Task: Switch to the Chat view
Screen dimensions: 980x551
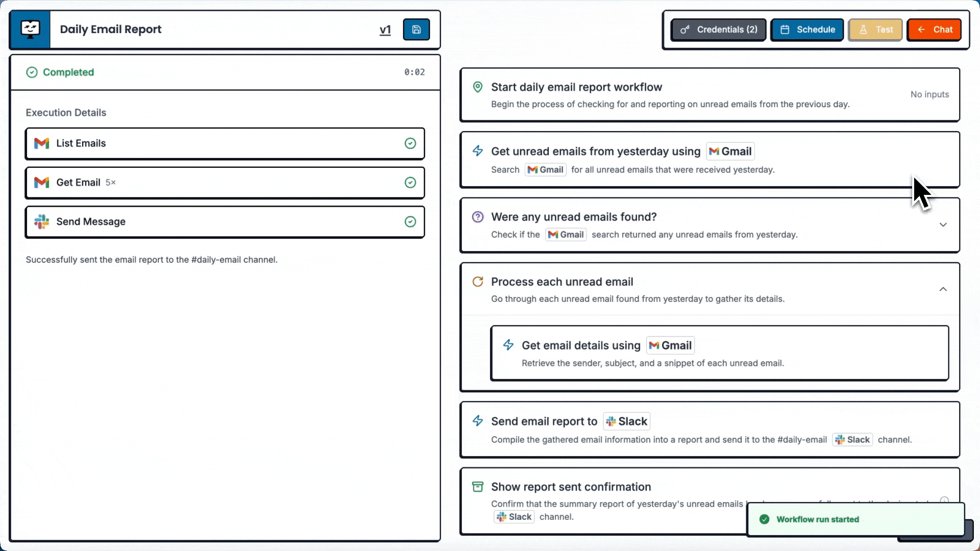Action: coord(934,30)
